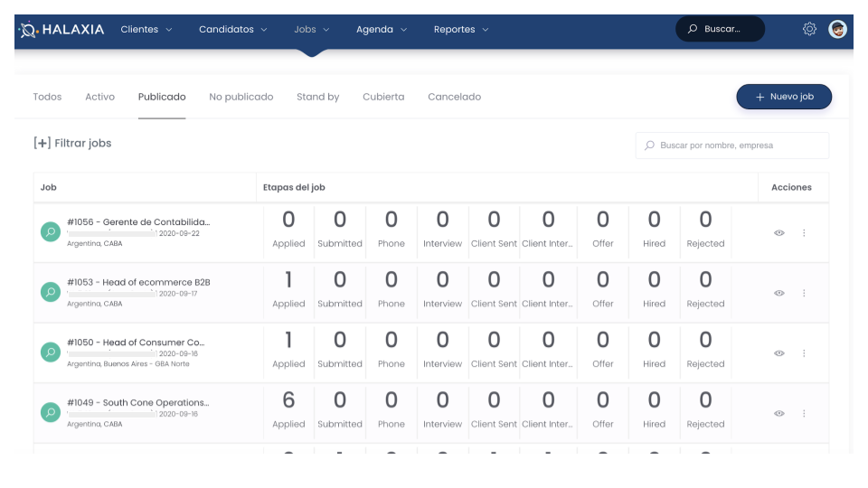The height and width of the screenshot is (488, 868).
Task: Switch to the Stand by tab
Action: tap(317, 97)
